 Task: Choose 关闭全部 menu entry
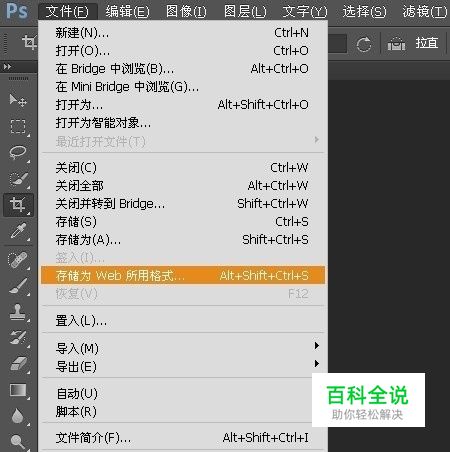click(183, 186)
